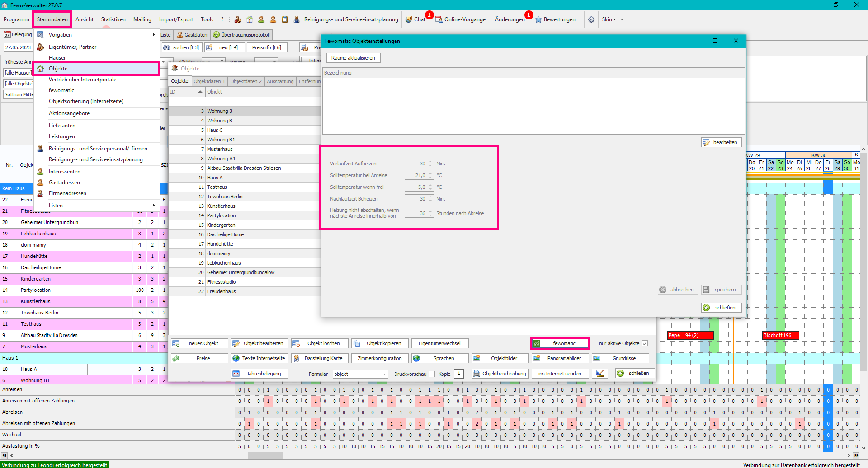This screenshot has width=868, height=468.
Task: Click the house icon in the main toolbar
Action: pyautogui.click(x=250, y=19)
